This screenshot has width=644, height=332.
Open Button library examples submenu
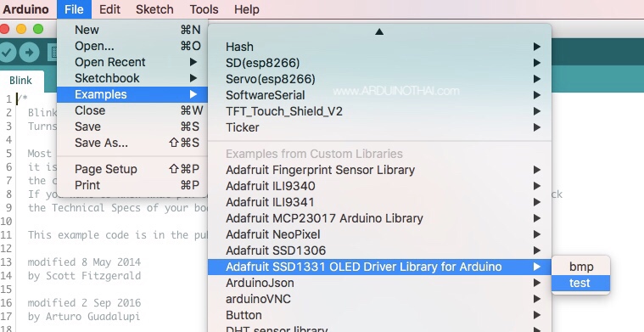tap(380, 315)
